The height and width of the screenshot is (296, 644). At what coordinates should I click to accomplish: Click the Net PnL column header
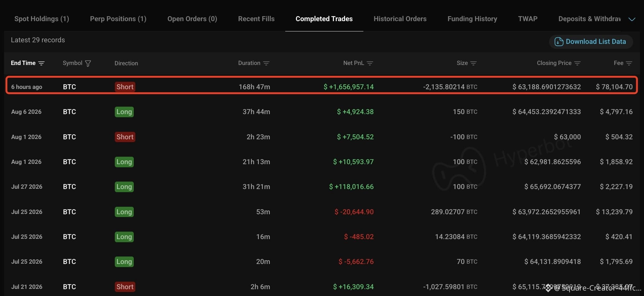(x=353, y=63)
